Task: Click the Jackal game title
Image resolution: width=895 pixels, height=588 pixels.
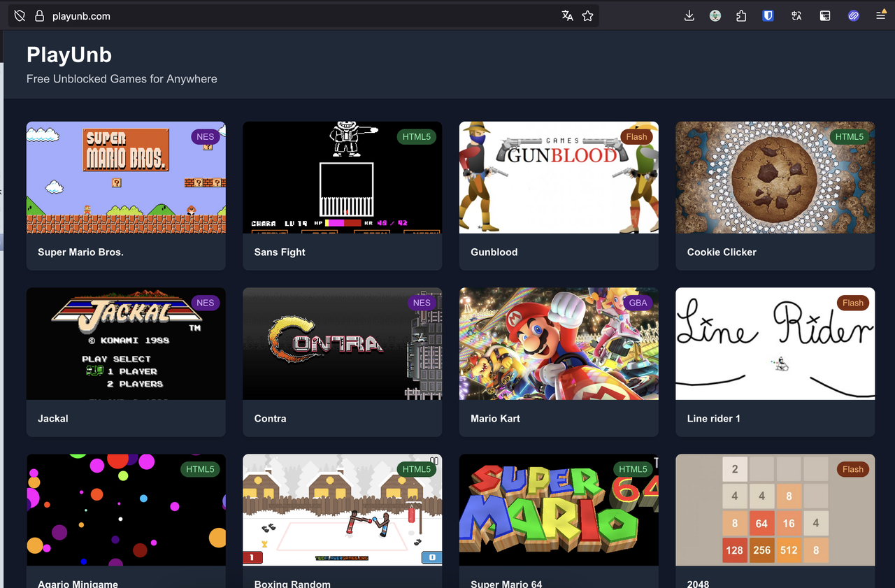Action: click(x=53, y=419)
